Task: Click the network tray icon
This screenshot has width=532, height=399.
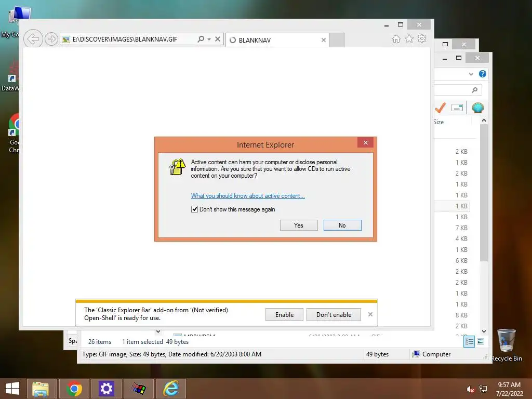Action: click(483, 389)
